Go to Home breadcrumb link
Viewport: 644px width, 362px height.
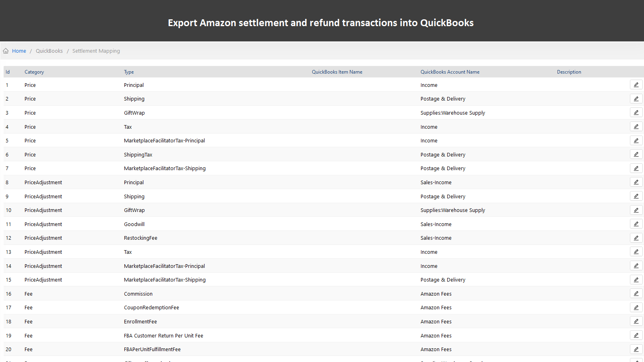tap(19, 51)
